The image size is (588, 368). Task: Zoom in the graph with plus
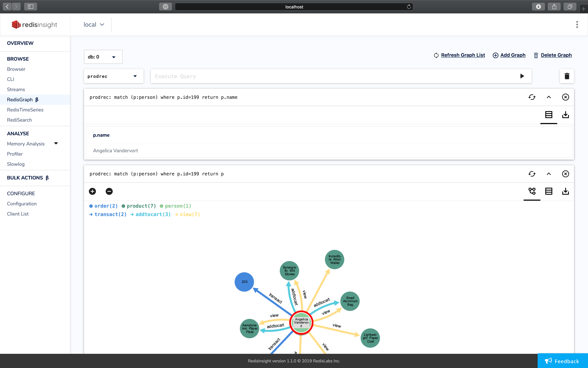click(x=92, y=191)
